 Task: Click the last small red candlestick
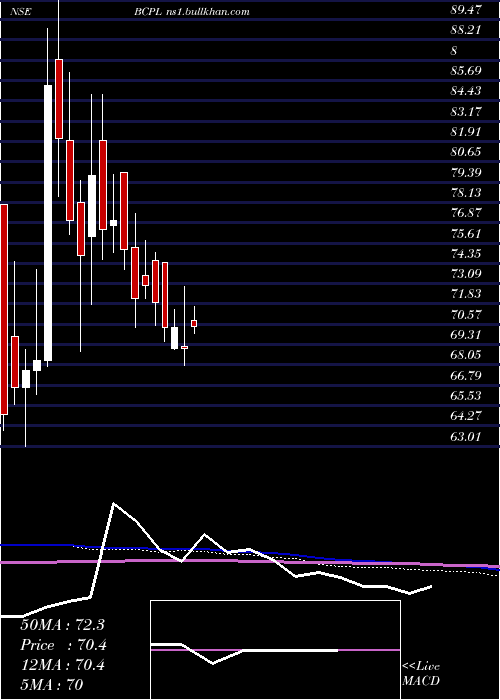194,323
